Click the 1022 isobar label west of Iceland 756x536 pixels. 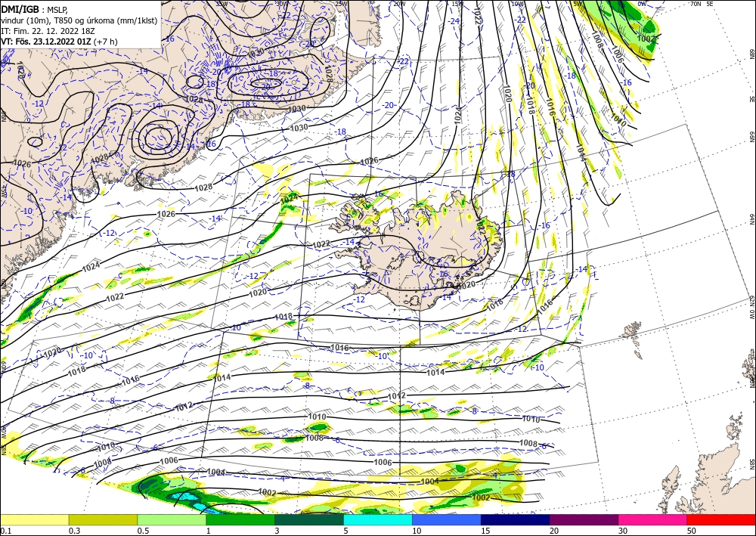(x=321, y=244)
